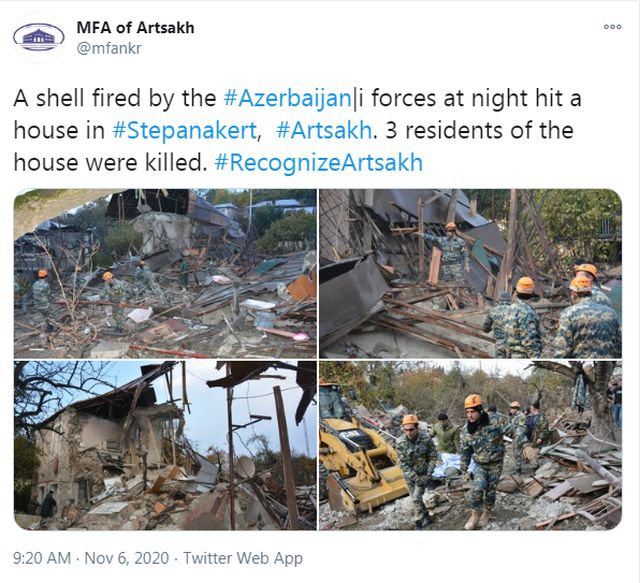Open the bottom-left photo of ruined house
Screen dimensions: 640x583
click(x=165, y=445)
